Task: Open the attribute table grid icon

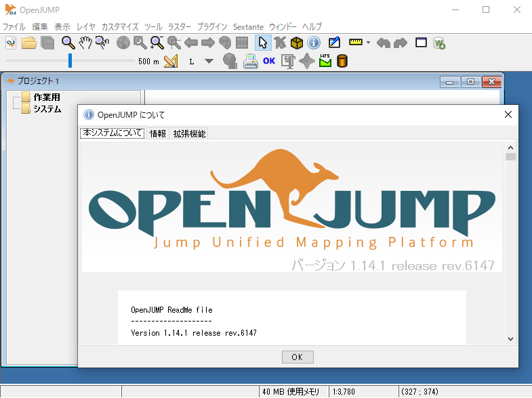Action: [242, 43]
